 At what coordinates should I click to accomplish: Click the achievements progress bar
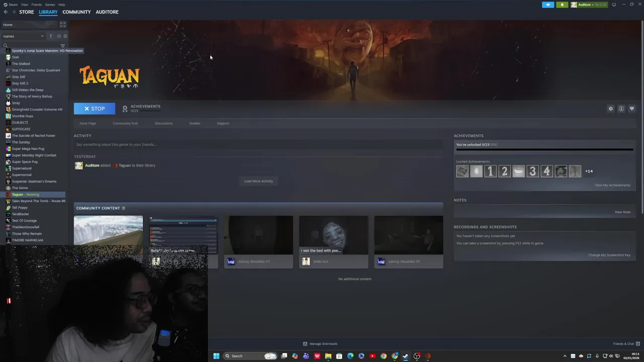[x=544, y=149]
